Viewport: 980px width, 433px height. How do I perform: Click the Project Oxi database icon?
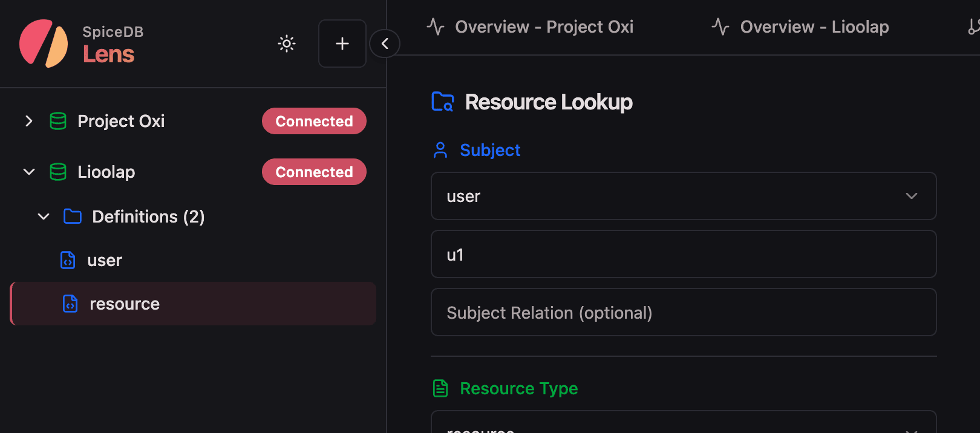point(58,121)
